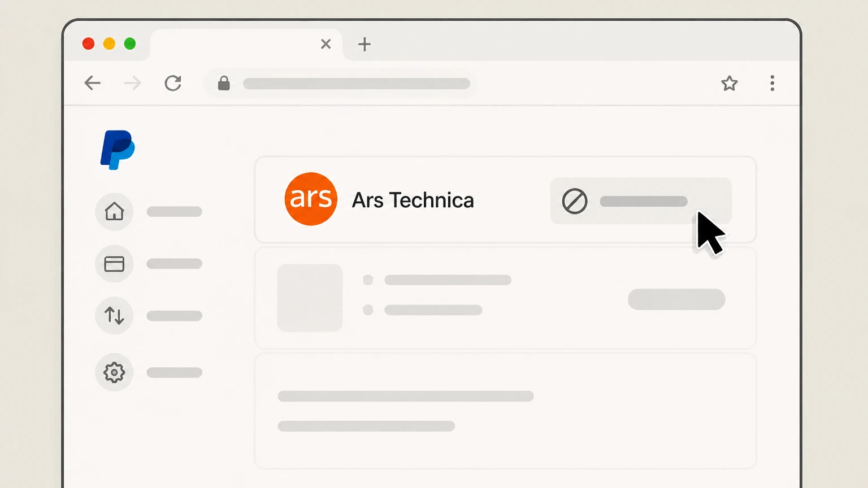Bookmark this page with the star

[x=730, y=84]
